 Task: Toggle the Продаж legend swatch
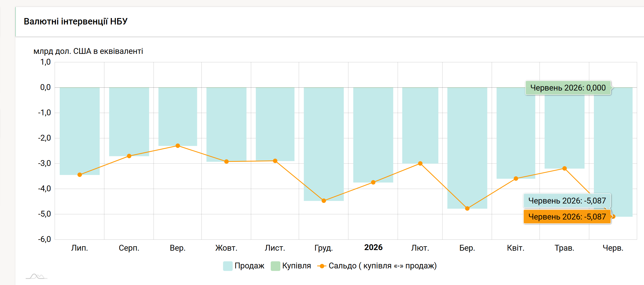coord(228,266)
